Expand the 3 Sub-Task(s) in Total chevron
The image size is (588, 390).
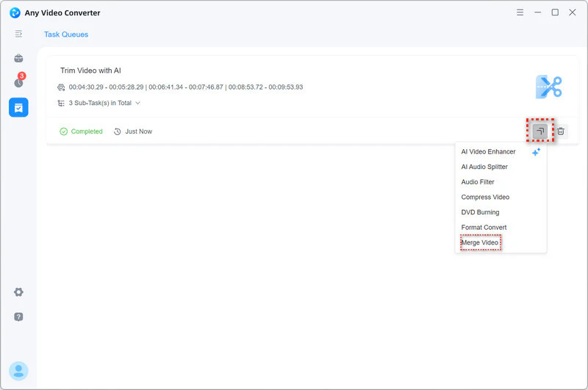tap(137, 103)
